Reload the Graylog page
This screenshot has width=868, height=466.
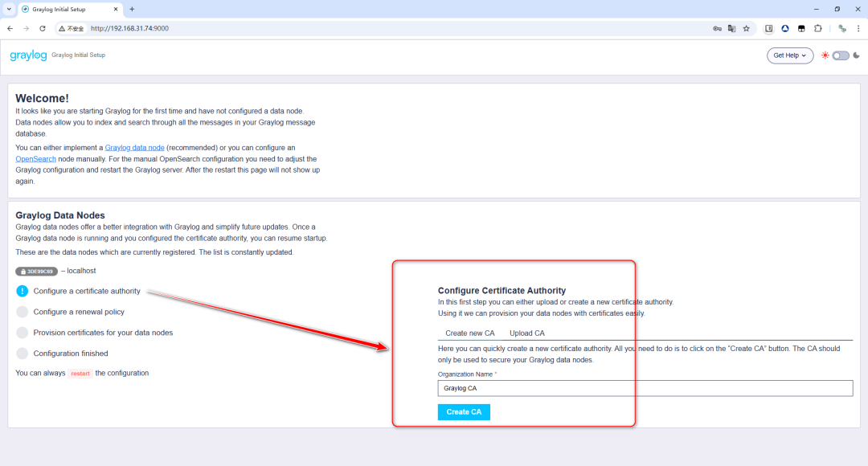(43, 28)
